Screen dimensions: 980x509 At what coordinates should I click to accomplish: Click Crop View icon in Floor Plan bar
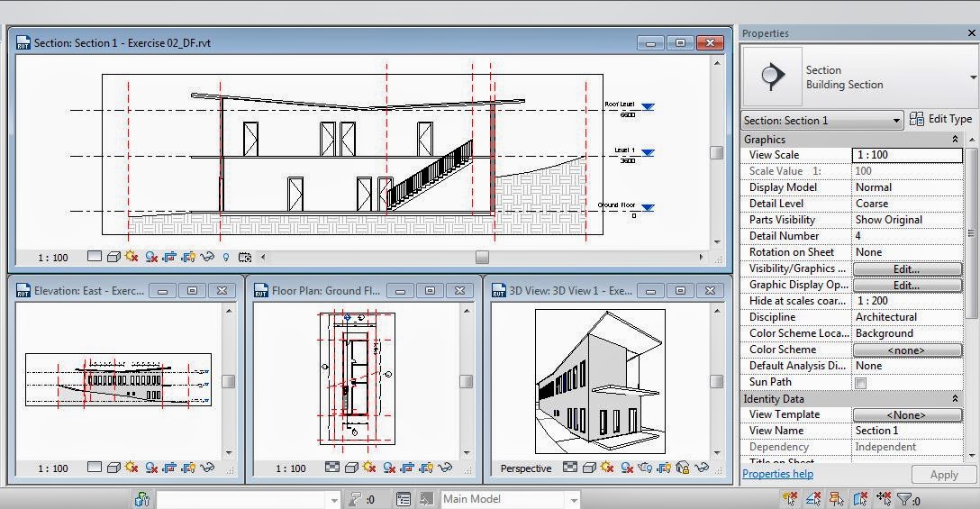point(407,467)
